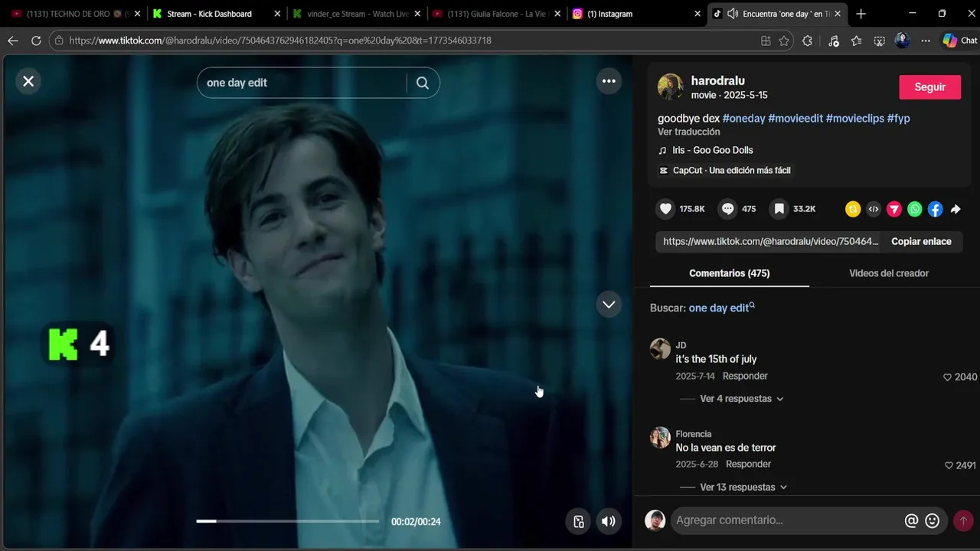Click the post comment arrow button

[x=963, y=520]
